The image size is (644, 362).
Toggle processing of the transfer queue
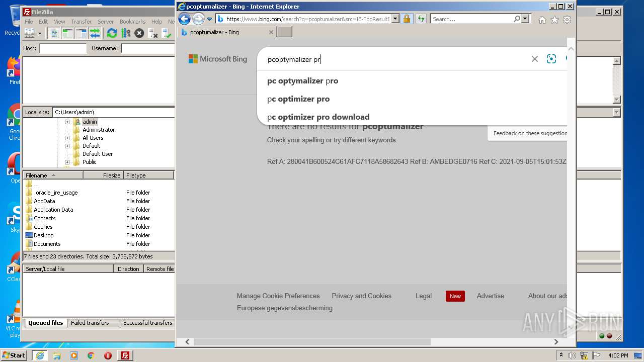click(x=126, y=33)
